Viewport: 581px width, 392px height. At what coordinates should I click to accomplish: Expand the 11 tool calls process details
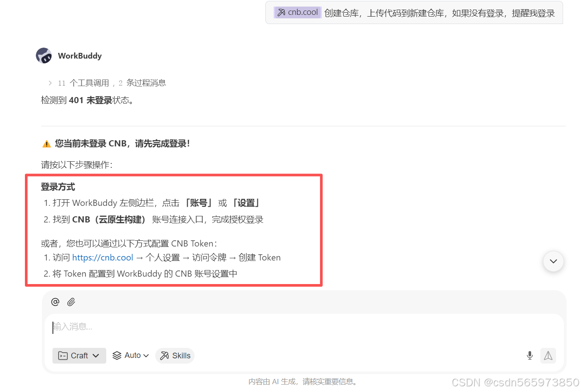(x=107, y=83)
